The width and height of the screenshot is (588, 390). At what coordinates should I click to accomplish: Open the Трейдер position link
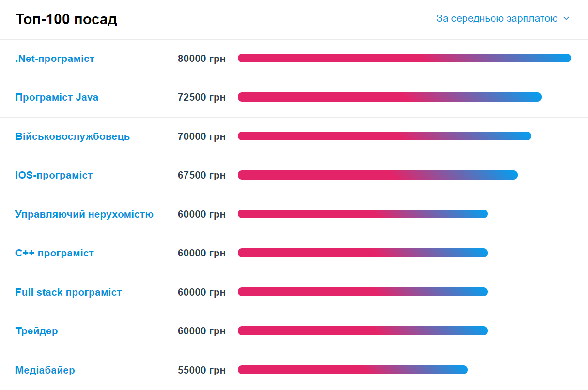point(37,331)
